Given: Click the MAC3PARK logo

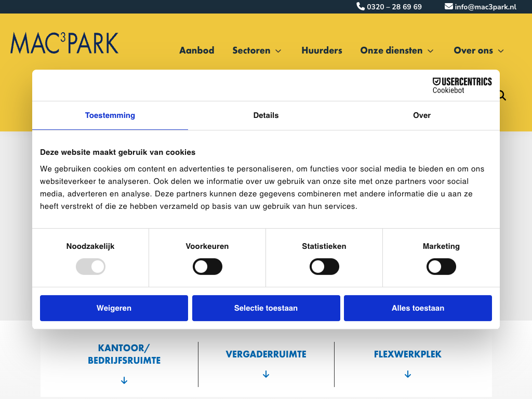Looking at the screenshot, I should (64, 43).
